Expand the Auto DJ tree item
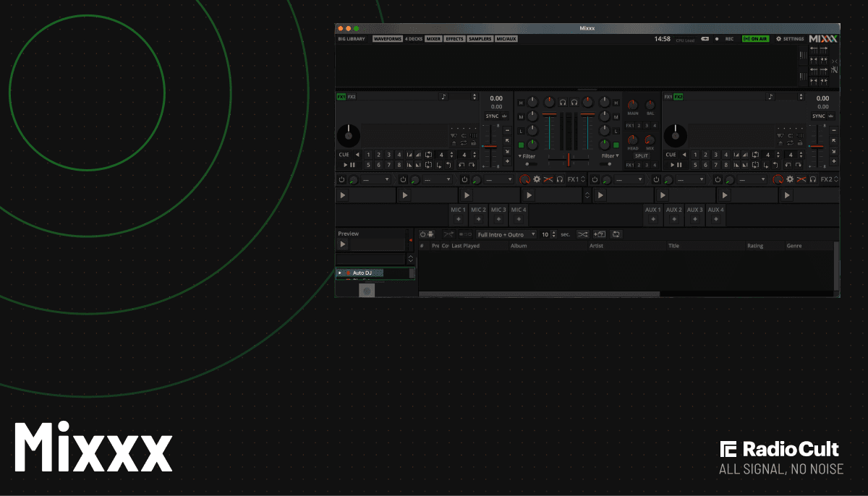Image resolution: width=868 pixels, height=496 pixels. (x=340, y=273)
